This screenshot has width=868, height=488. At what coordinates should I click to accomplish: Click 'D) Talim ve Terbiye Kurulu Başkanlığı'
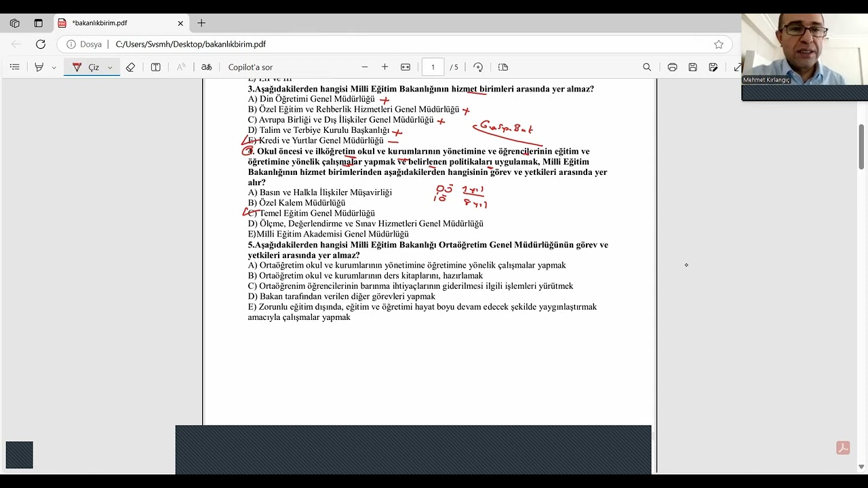pos(319,130)
